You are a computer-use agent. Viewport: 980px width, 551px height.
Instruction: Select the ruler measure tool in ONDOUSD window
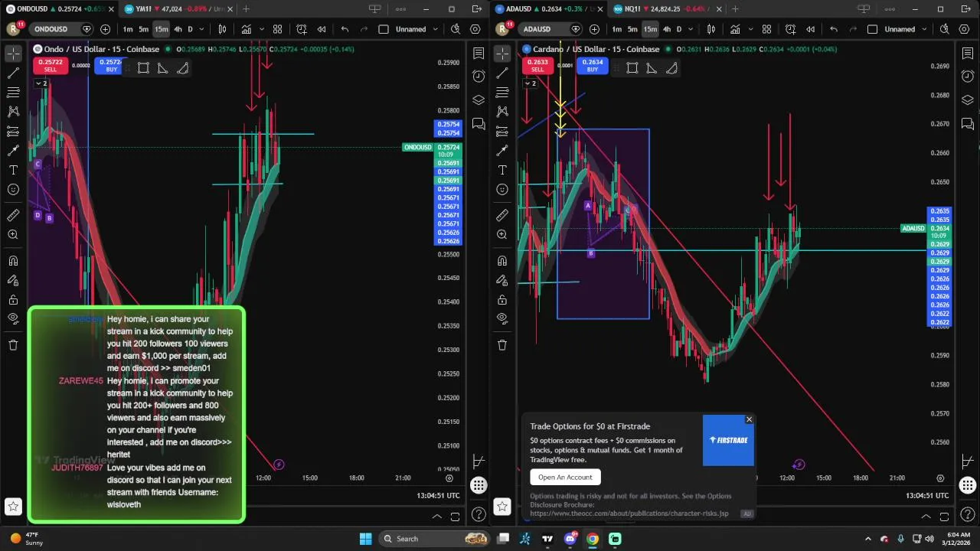click(13, 215)
